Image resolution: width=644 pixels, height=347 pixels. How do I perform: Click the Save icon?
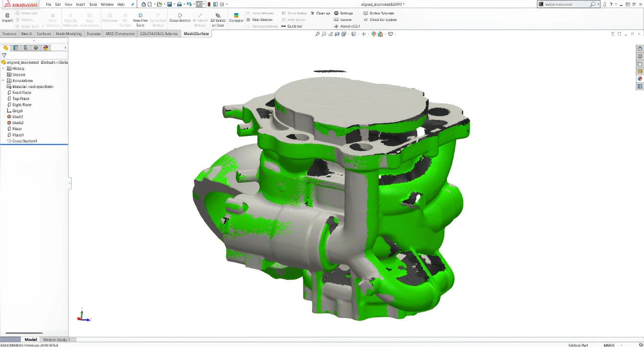169,4
